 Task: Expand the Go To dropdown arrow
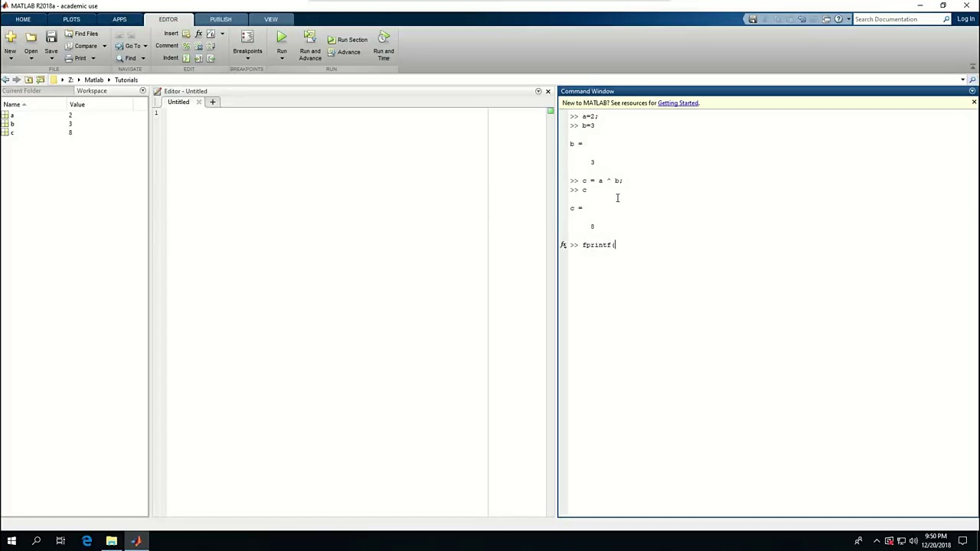click(x=145, y=46)
